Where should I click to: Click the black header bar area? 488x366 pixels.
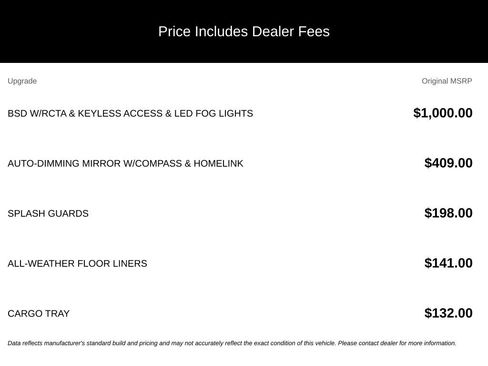pos(244,31)
